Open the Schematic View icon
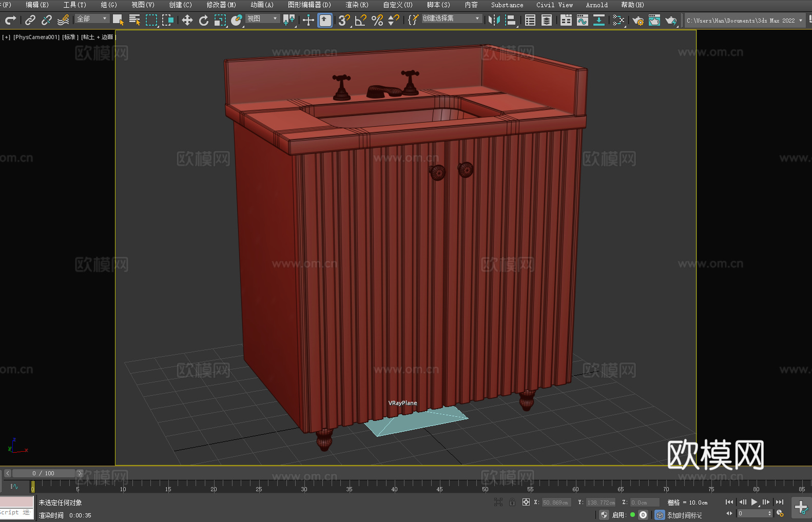 pos(618,20)
